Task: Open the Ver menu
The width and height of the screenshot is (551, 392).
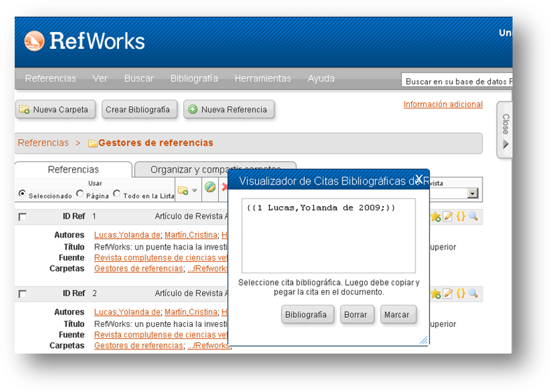Action: [x=100, y=78]
